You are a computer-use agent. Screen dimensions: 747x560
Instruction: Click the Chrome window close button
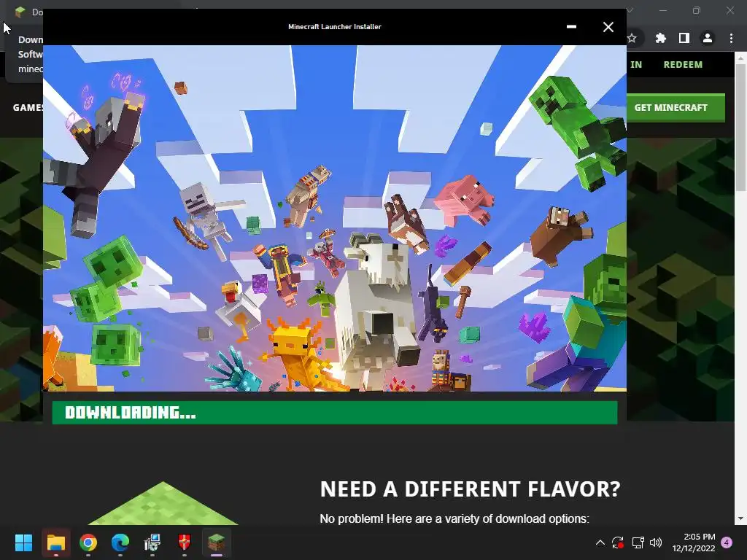(729, 10)
